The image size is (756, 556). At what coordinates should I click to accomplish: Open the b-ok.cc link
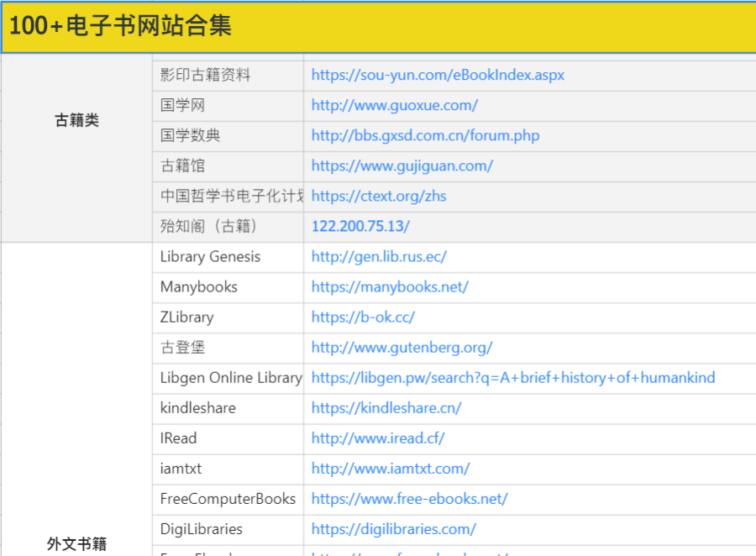pyautogui.click(x=363, y=317)
